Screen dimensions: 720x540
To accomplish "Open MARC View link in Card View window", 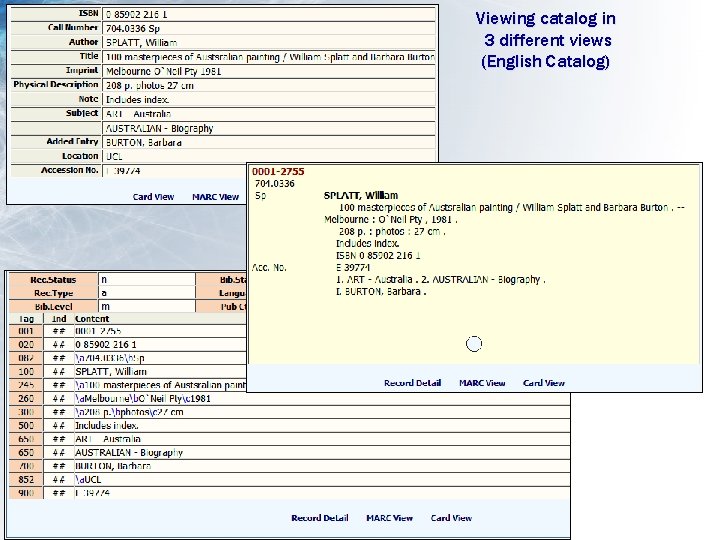I will coord(482,383).
